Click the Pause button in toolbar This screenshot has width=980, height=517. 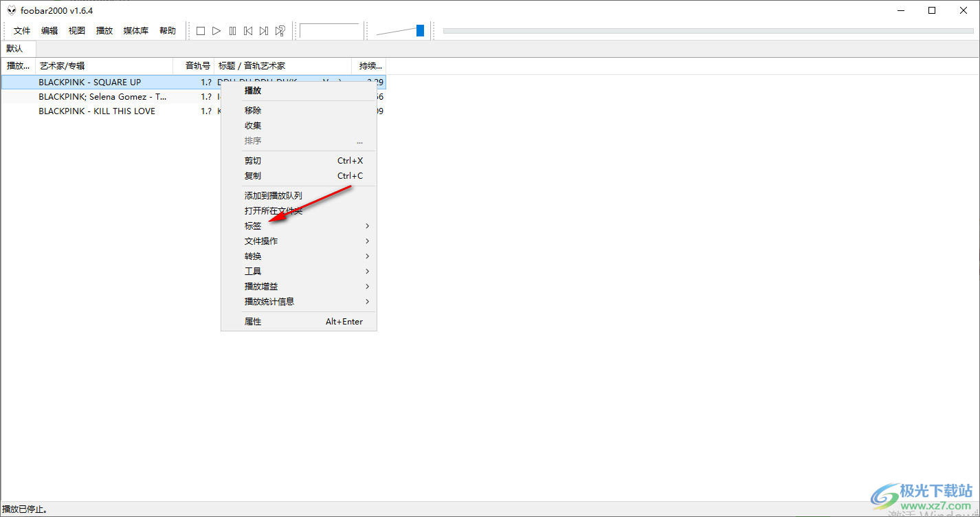pos(232,31)
